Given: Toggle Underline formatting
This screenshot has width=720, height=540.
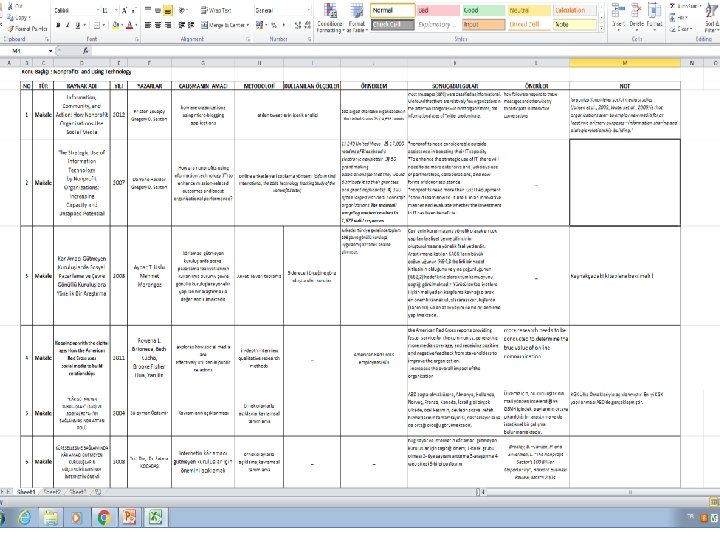Looking at the screenshot, I should click(x=77, y=25).
